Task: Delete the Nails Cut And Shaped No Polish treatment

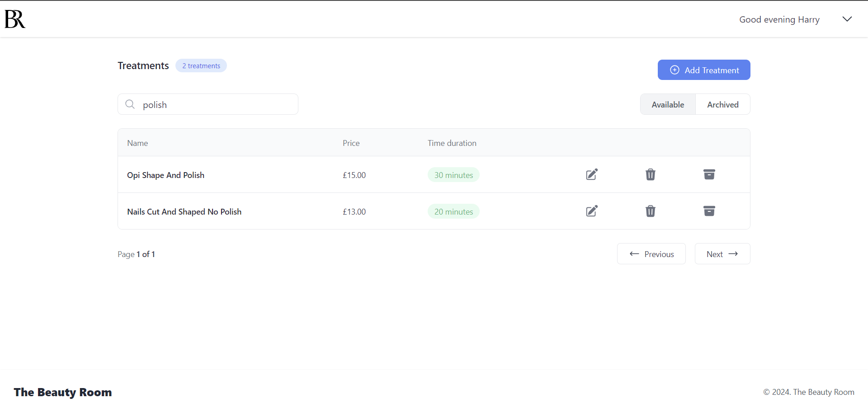Action: (x=650, y=211)
